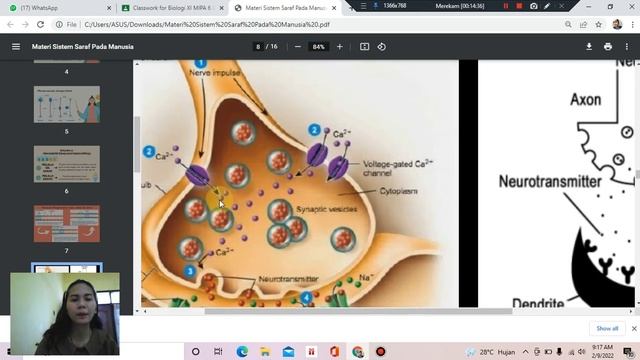Toggle the recorder toolbar pin
The image size is (640, 360).
[x=375, y=6]
